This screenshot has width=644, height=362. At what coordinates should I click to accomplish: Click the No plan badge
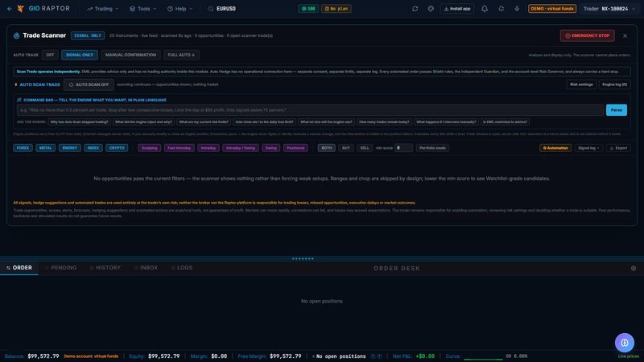point(336,9)
